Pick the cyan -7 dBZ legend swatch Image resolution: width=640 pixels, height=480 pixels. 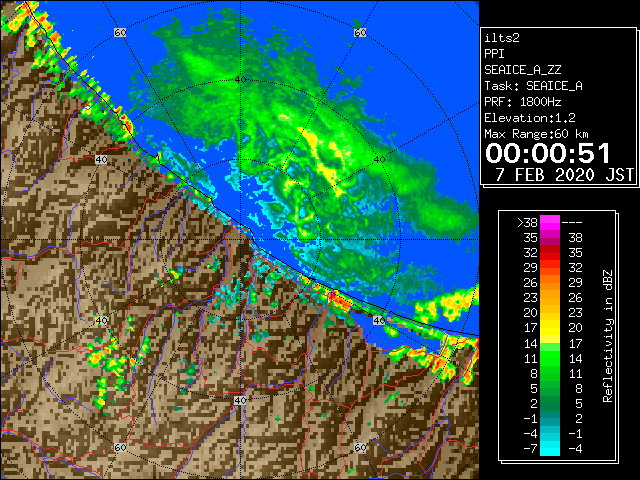click(x=550, y=448)
